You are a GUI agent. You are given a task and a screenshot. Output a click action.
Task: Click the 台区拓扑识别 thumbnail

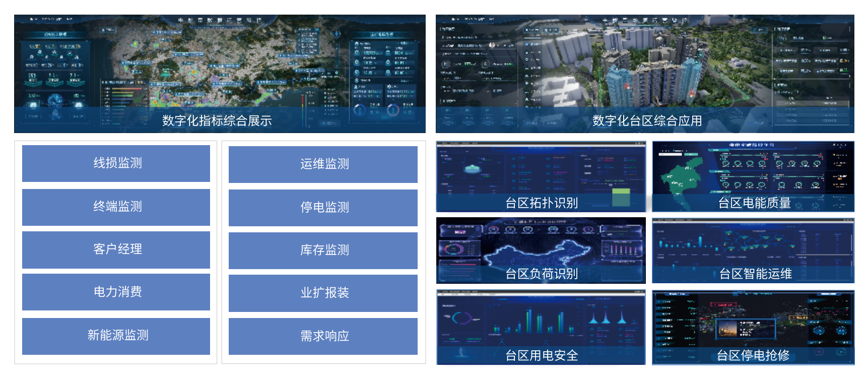point(541,176)
